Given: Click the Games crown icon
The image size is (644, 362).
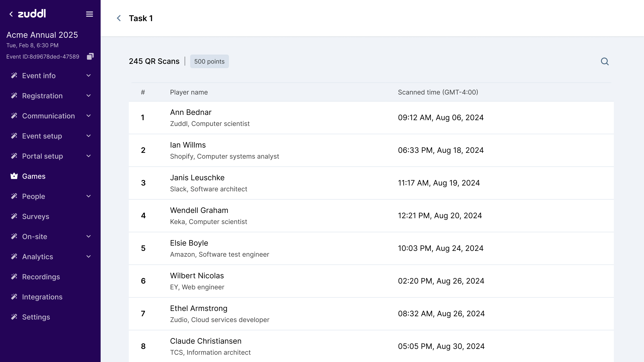Looking at the screenshot, I should (14, 176).
